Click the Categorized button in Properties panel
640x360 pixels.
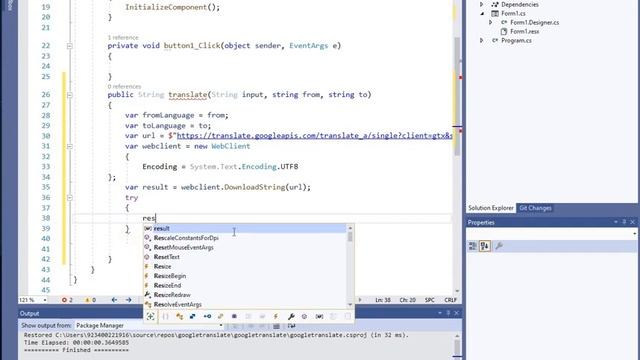click(x=473, y=246)
